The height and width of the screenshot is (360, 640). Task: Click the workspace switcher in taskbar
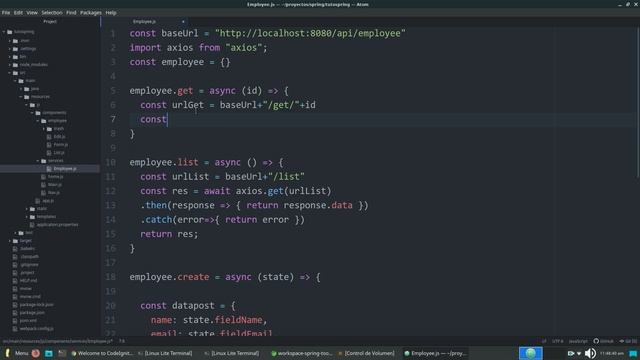coord(531,353)
